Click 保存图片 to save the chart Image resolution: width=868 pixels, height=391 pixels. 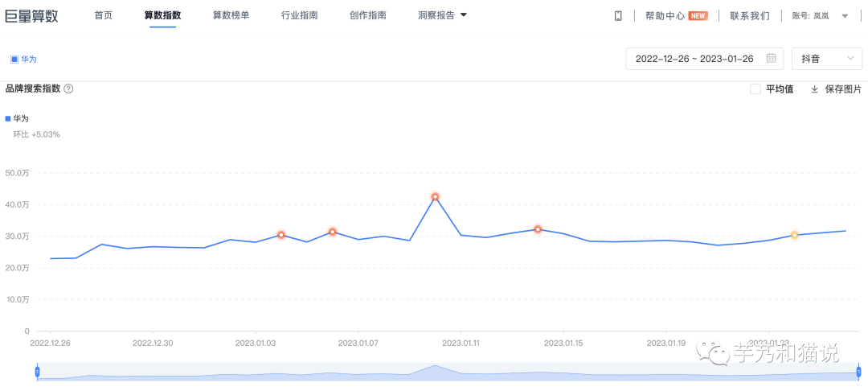843,89
